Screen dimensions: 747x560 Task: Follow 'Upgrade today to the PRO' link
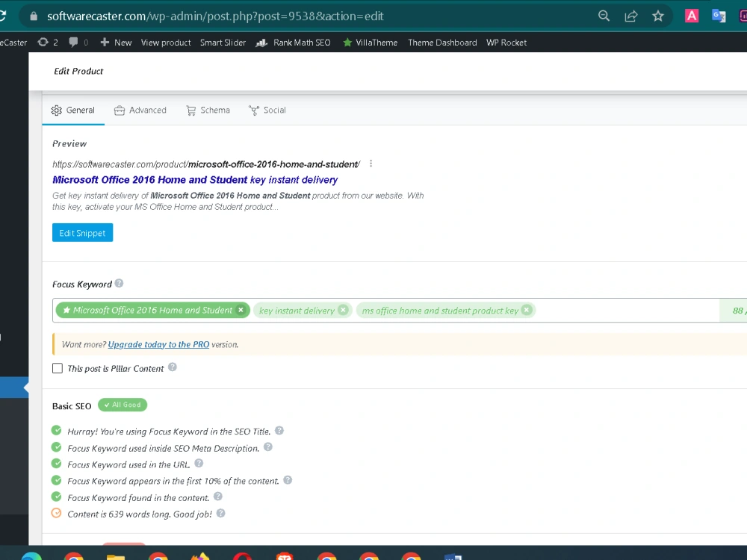(x=158, y=344)
